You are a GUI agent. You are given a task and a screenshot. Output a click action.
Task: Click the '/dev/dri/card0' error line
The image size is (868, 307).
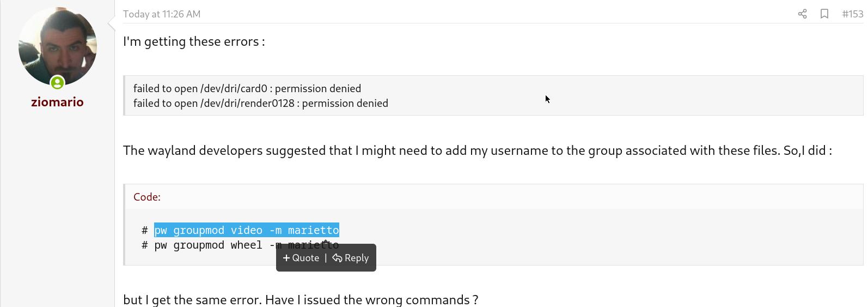tap(247, 88)
